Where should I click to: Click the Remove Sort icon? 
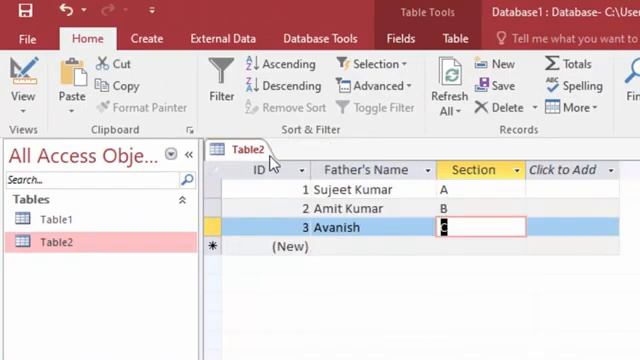coord(252,107)
